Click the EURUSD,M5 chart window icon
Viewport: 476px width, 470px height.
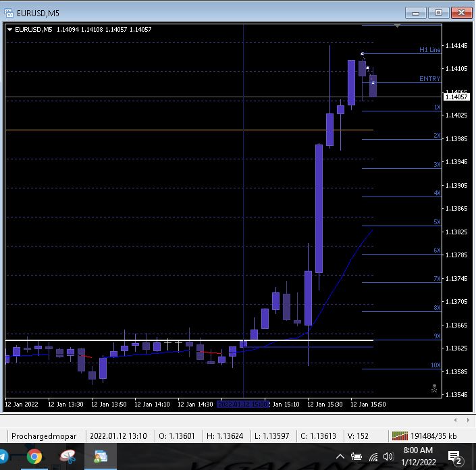9,13
